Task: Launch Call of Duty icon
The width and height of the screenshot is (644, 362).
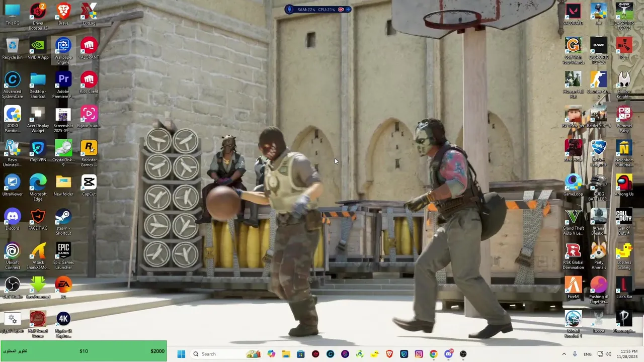Action: 624,221
